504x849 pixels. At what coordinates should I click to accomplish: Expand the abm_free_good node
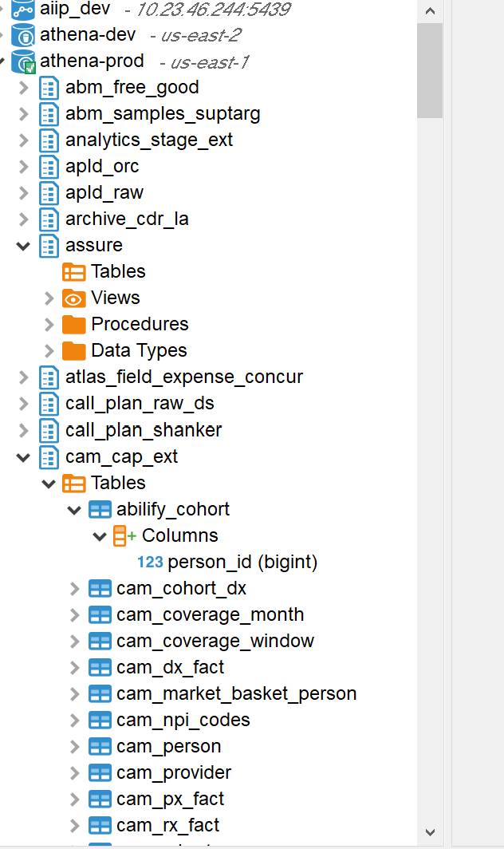coord(23,88)
